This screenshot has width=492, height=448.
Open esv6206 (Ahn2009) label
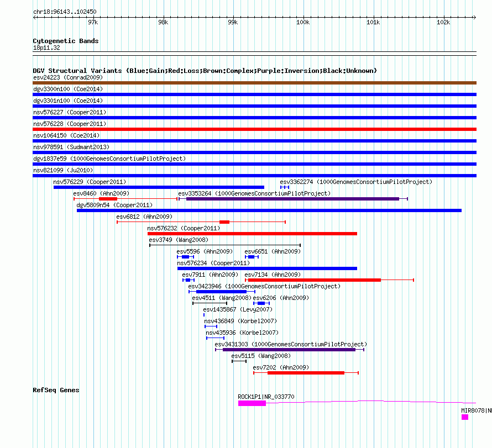tap(281, 298)
